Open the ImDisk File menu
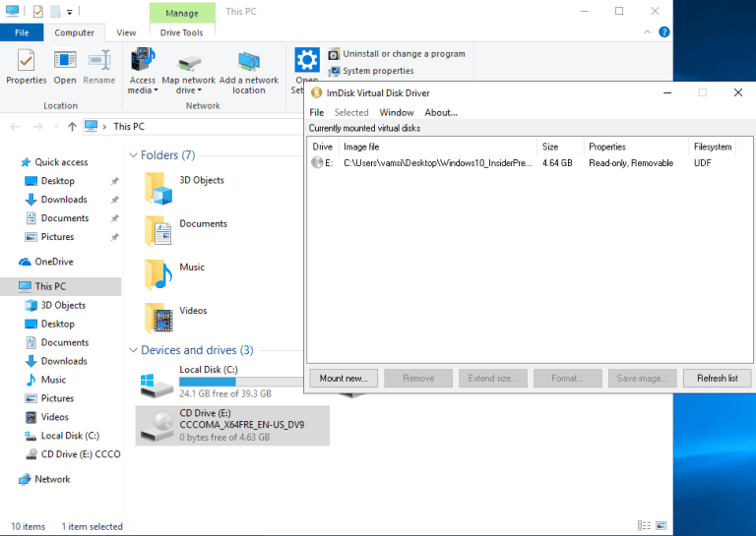Image resolution: width=756 pixels, height=536 pixels. pos(316,113)
